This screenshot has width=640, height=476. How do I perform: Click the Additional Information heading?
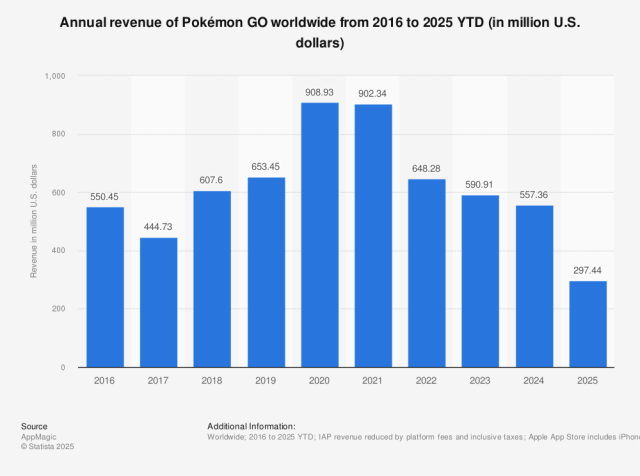[251, 426]
